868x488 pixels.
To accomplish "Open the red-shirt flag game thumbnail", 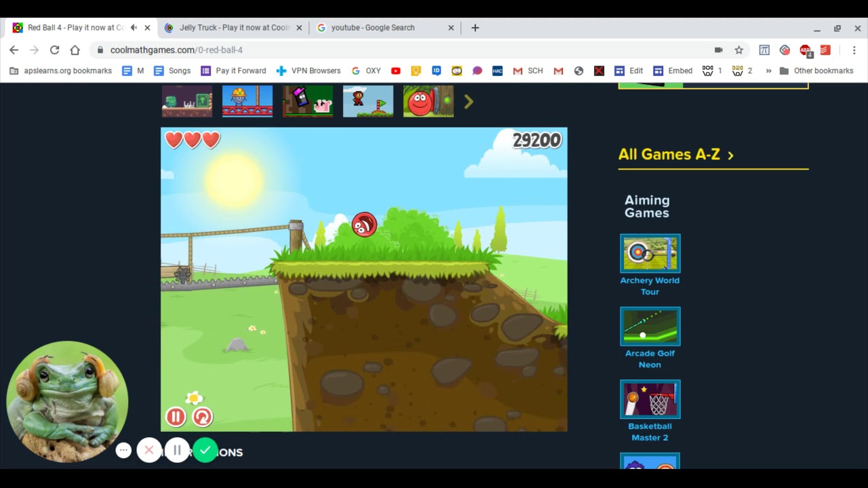I will 368,101.
